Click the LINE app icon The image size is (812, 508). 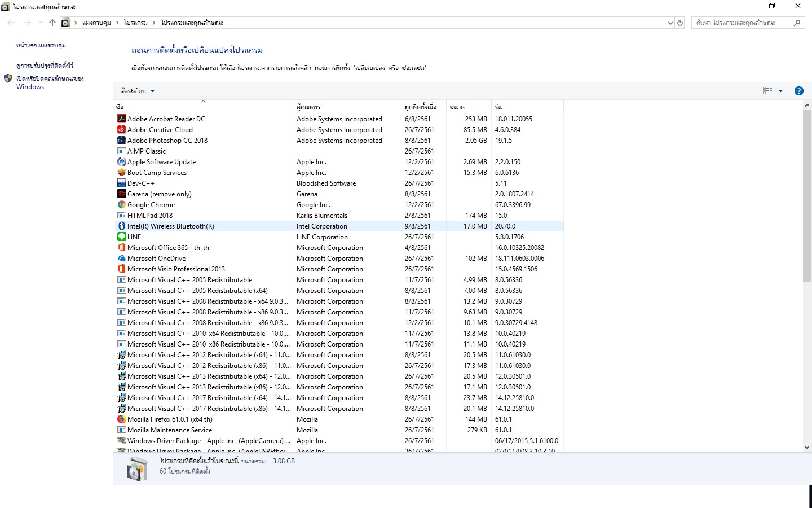pyautogui.click(x=121, y=237)
